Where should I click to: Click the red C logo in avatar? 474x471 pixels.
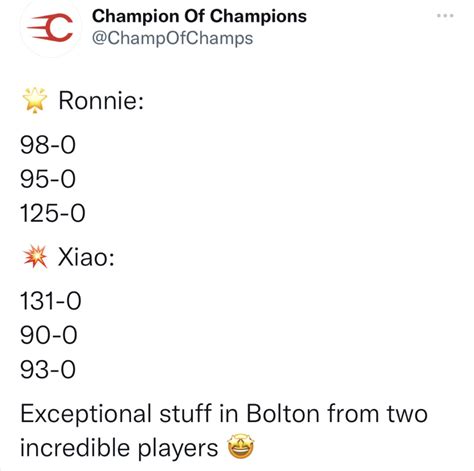pyautogui.click(x=50, y=27)
